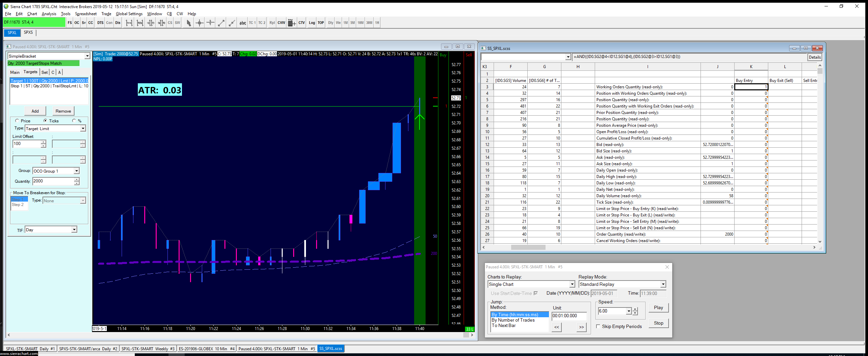Image resolution: width=868 pixels, height=356 pixels.
Task: Select the Price radio button
Action: 17,121
